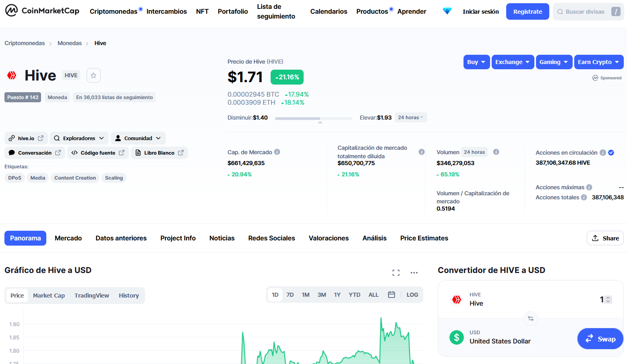The height and width of the screenshot is (364, 627).
Task: Click the CoinMarketCap logo
Action: tap(42, 11)
